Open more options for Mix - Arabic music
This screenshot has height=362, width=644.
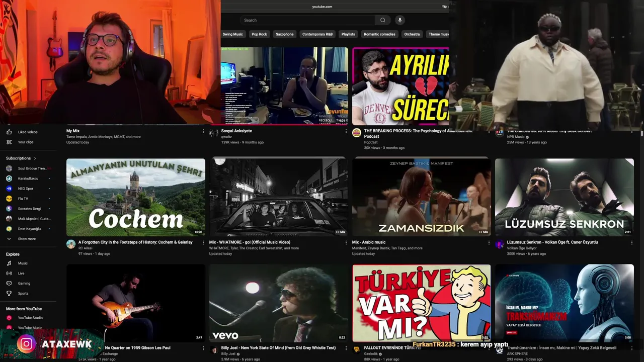(x=489, y=242)
